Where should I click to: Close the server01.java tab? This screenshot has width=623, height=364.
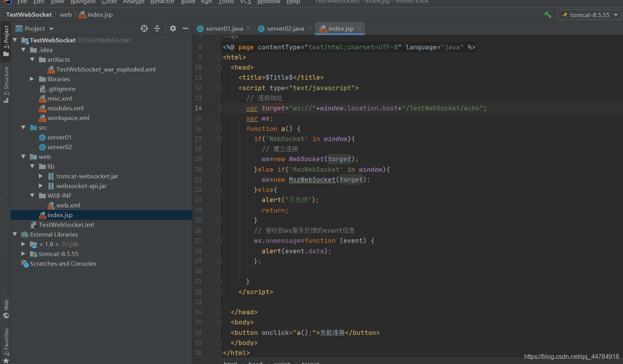pyautogui.click(x=248, y=28)
